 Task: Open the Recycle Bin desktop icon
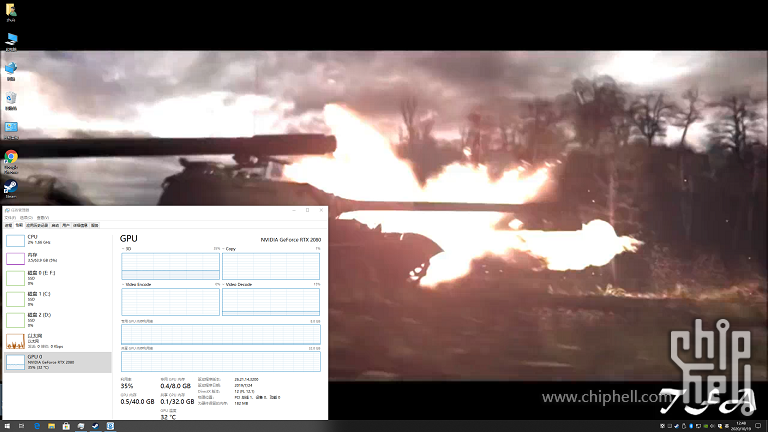11,101
